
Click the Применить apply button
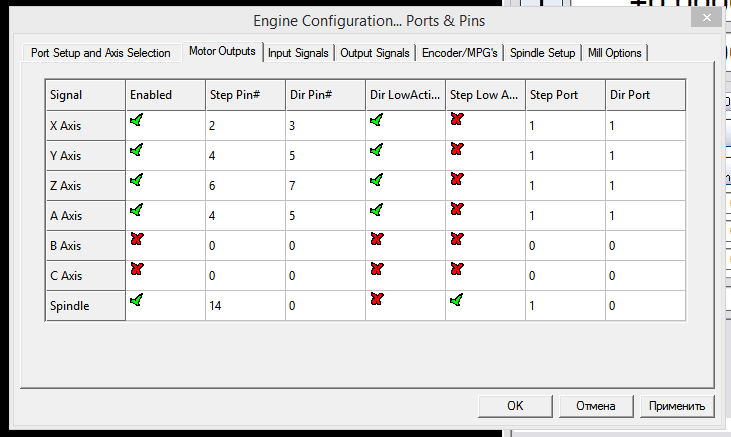coord(678,406)
